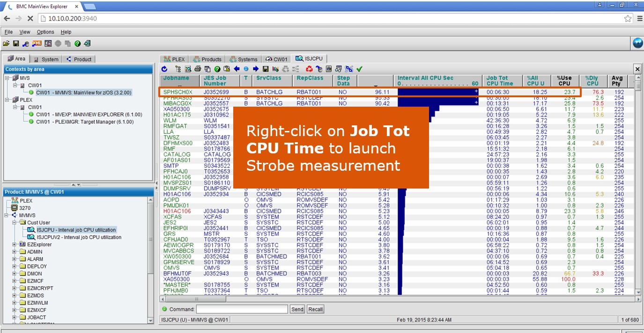Click the tree hierarchy icon in the view toolbar
This screenshot has height=333, width=644.
pyautogui.click(x=178, y=69)
